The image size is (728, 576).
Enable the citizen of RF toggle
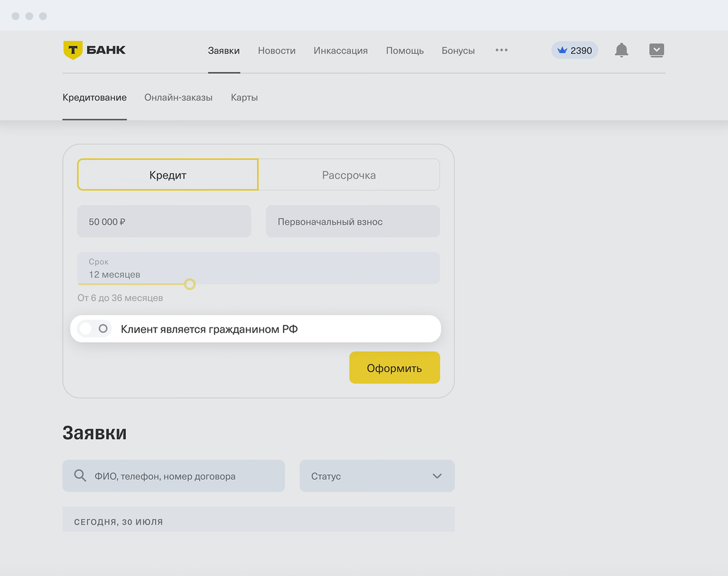tap(94, 329)
